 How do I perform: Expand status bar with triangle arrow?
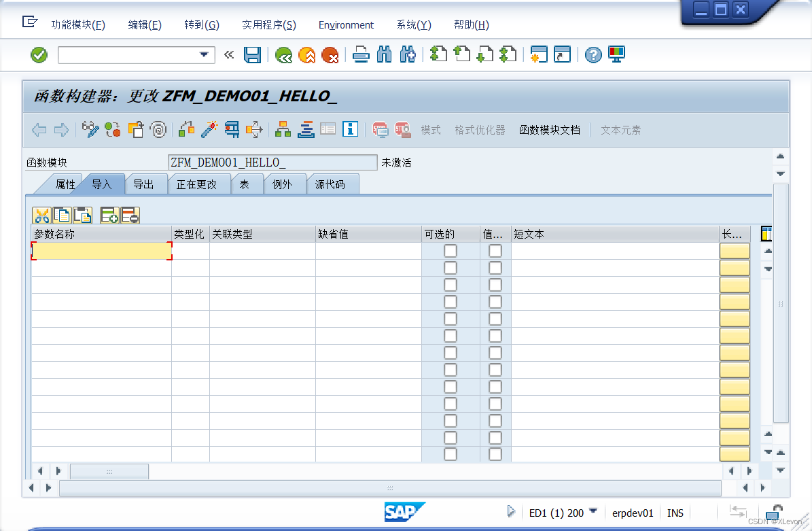[511, 512]
